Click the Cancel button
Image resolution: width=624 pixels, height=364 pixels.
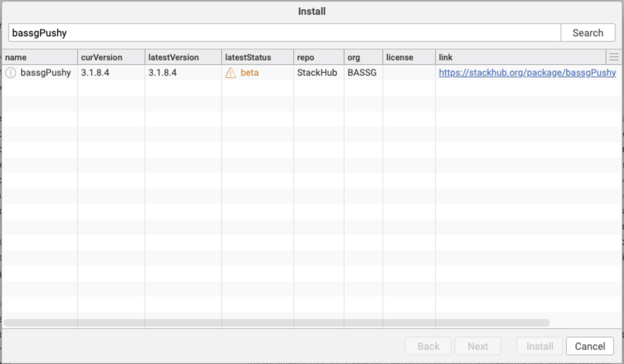(x=590, y=346)
